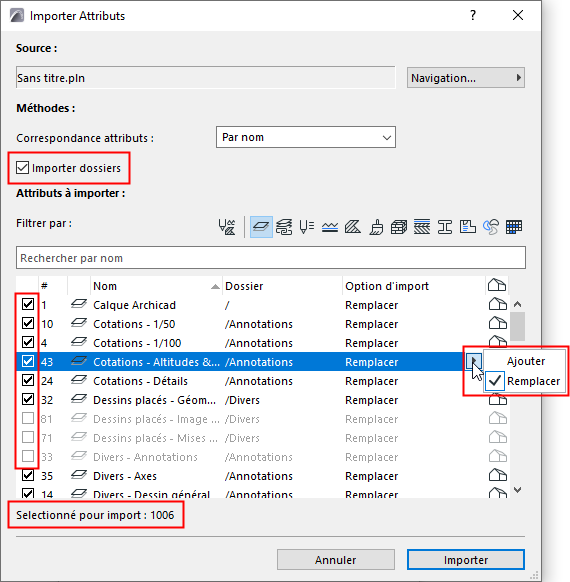Filter by Layer Combinations icon
Image resolution: width=570 pixels, height=582 pixels.
(x=284, y=227)
